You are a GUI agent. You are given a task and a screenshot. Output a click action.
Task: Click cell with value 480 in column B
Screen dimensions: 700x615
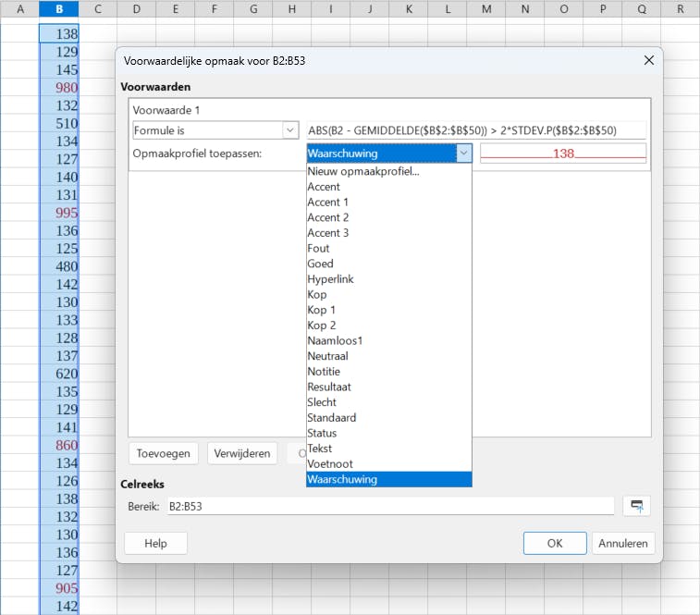click(59, 266)
